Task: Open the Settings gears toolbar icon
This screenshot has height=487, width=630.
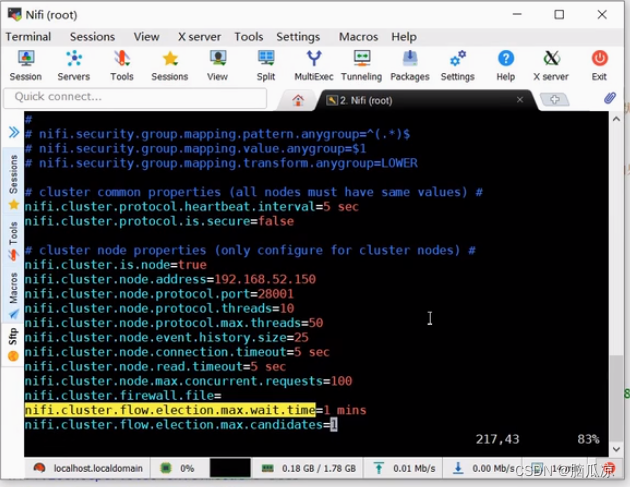Action: (x=458, y=65)
